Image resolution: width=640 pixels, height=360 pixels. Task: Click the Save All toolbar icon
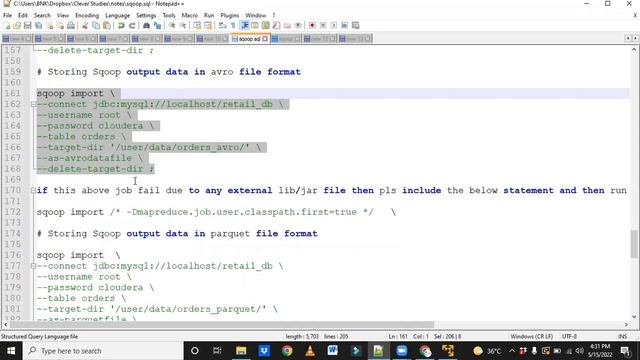[38, 26]
